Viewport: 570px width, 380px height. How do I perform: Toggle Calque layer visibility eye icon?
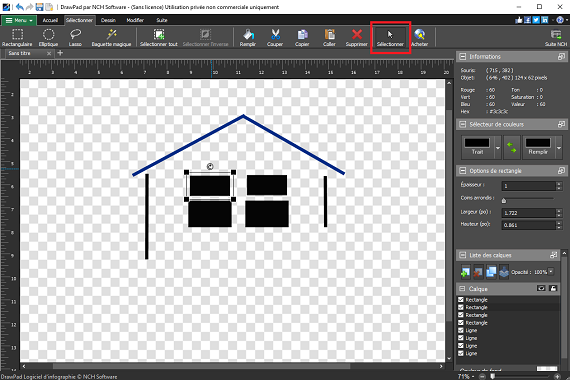541,288
